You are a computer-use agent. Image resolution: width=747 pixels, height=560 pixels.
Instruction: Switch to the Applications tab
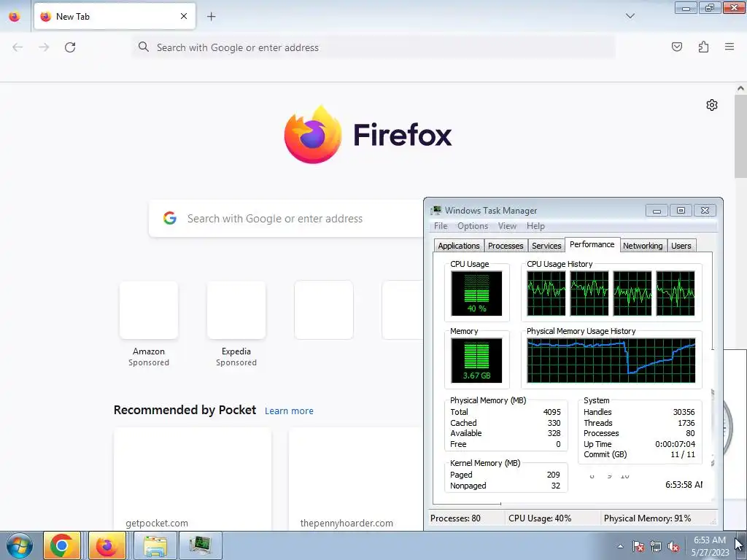[459, 246]
